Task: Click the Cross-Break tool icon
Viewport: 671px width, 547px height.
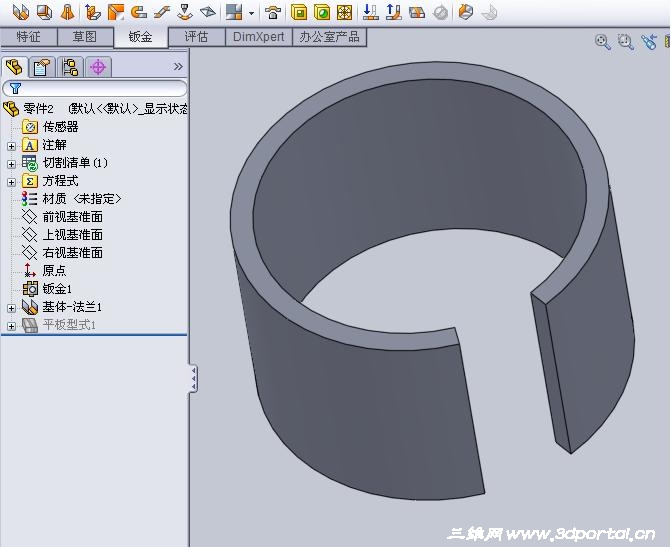Action: [x=208, y=12]
